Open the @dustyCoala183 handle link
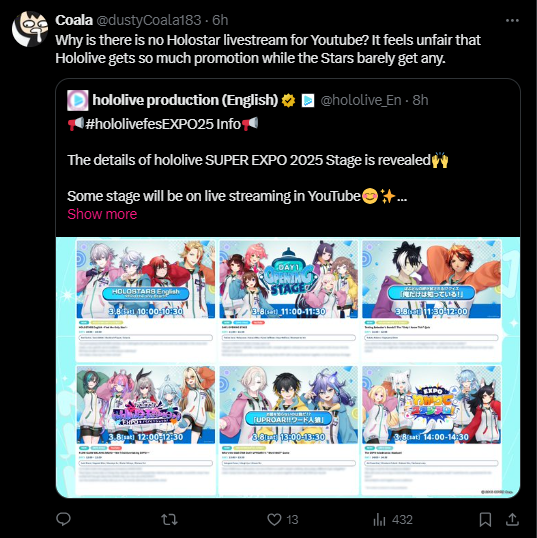The height and width of the screenshot is (538, 537). (x=149, y=20)
